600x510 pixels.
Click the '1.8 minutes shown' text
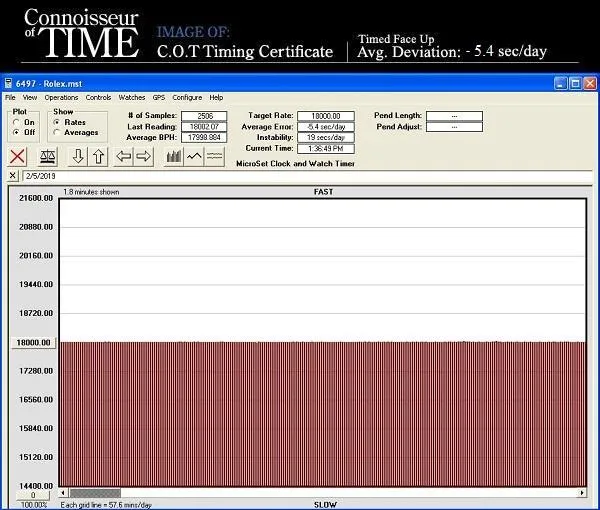(x=91, y=192)
